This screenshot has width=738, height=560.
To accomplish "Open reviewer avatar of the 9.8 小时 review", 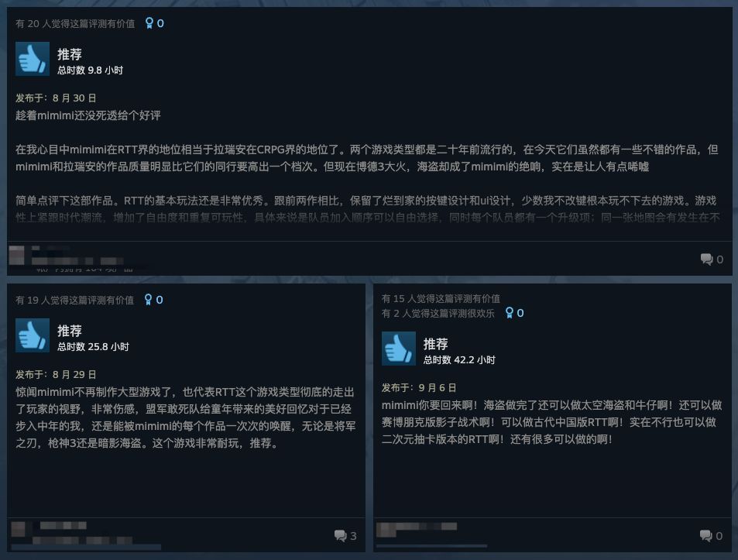I will pos(17,256).
